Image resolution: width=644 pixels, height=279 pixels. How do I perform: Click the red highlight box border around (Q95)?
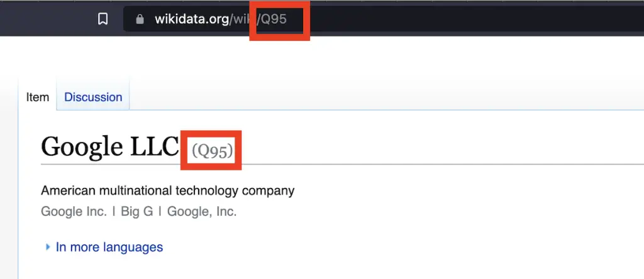click(211, 133)
